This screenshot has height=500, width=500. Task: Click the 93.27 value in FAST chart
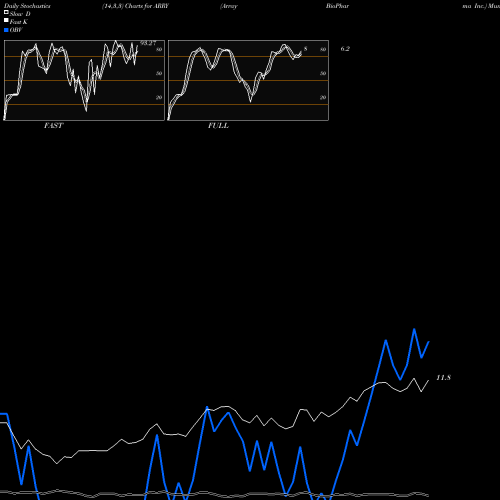(148, 43)
